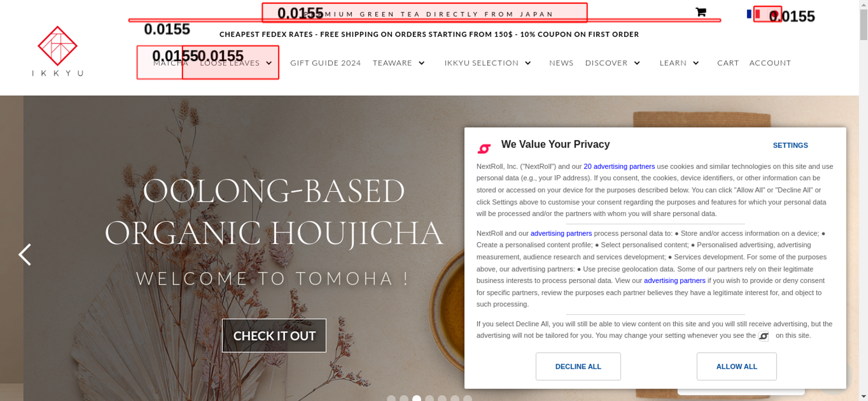The image size is (868, 401).
Task: Open the 20 advertising partners link
Action: [619, 166]
